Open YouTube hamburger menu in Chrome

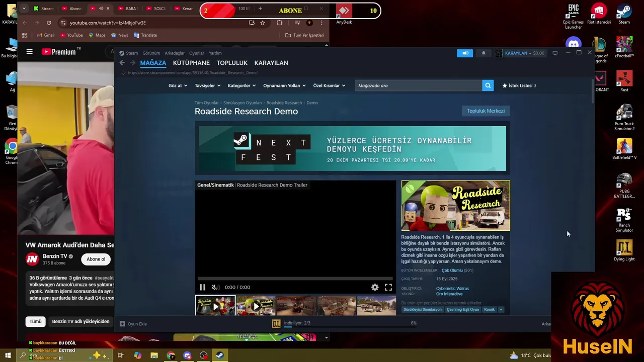30,51
